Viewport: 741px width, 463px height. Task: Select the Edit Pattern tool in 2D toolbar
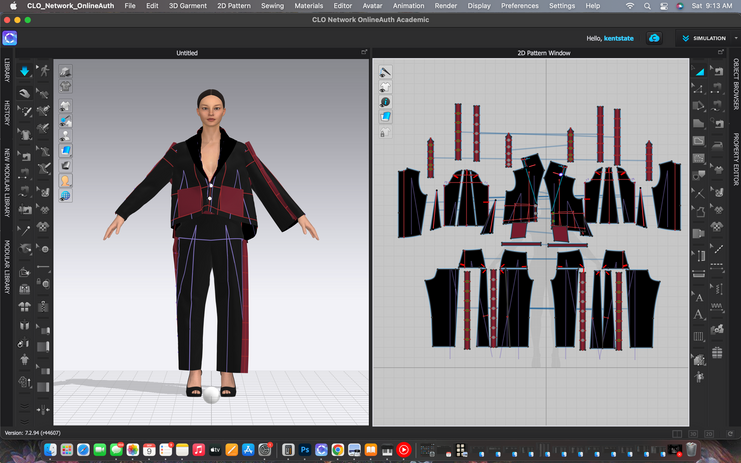pyautogui.click(x=700, y=91)
